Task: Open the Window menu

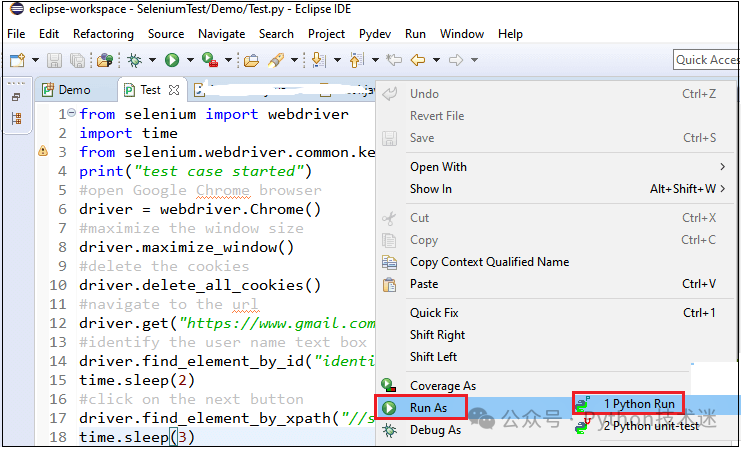Action: coord(462,34)
